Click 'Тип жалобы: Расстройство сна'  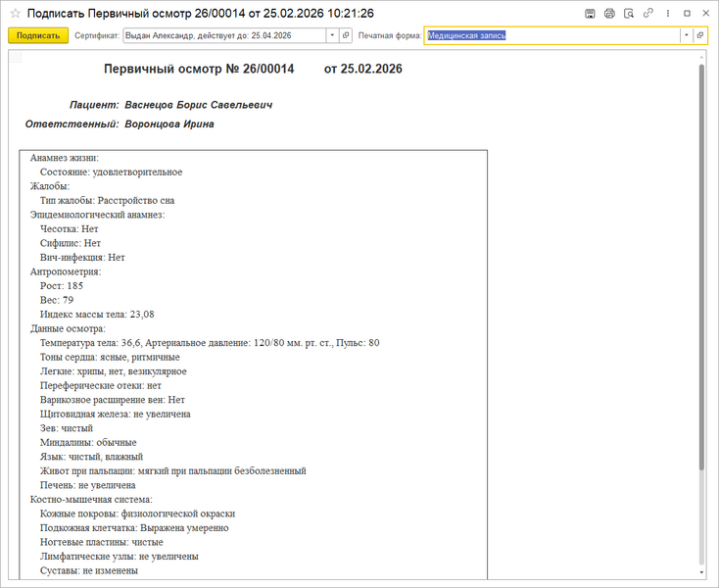107,201
